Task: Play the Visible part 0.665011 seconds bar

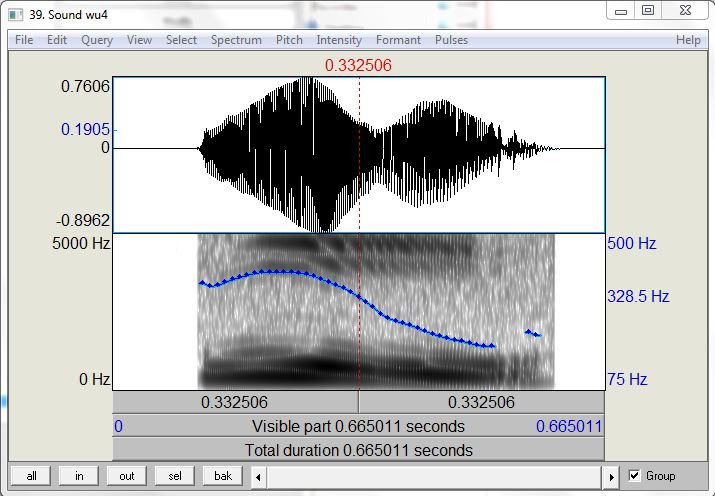Action: click(358, 426)
